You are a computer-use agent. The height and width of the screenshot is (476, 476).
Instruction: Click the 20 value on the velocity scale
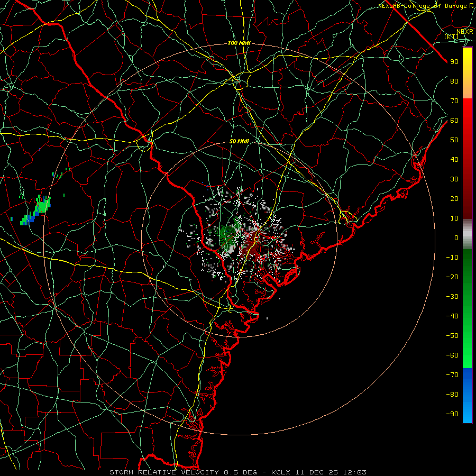[x=454, y=199]
